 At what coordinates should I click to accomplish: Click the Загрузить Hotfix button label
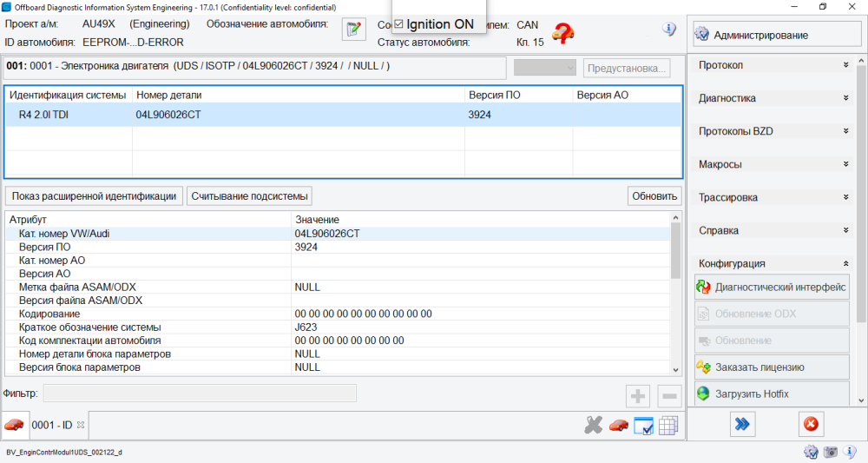pos(752,394)
